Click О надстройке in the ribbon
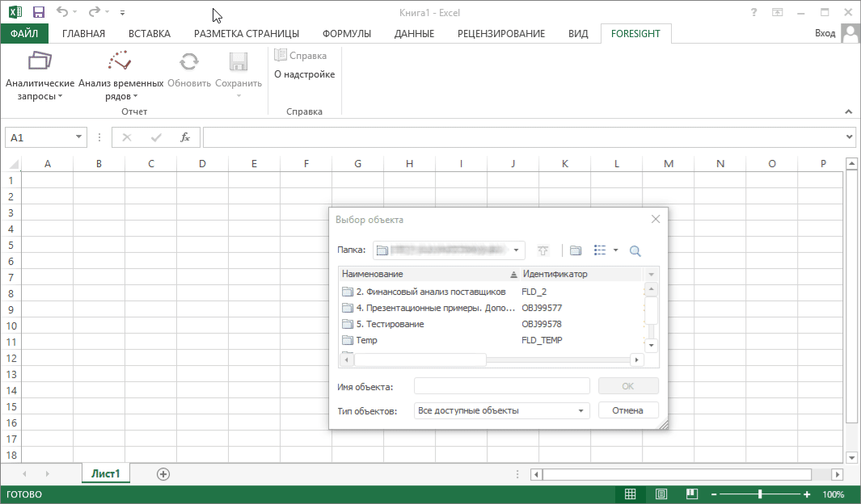 point(304,74)
